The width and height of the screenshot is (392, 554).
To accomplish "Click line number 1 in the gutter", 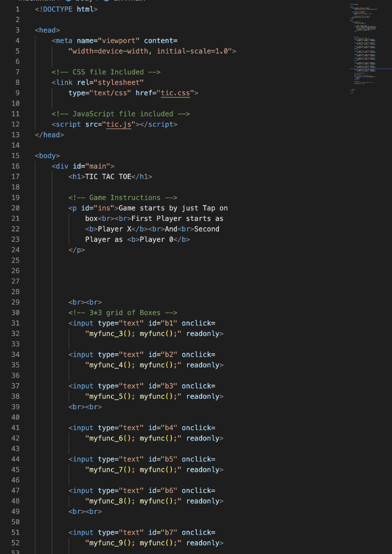I will coord(18,9).
